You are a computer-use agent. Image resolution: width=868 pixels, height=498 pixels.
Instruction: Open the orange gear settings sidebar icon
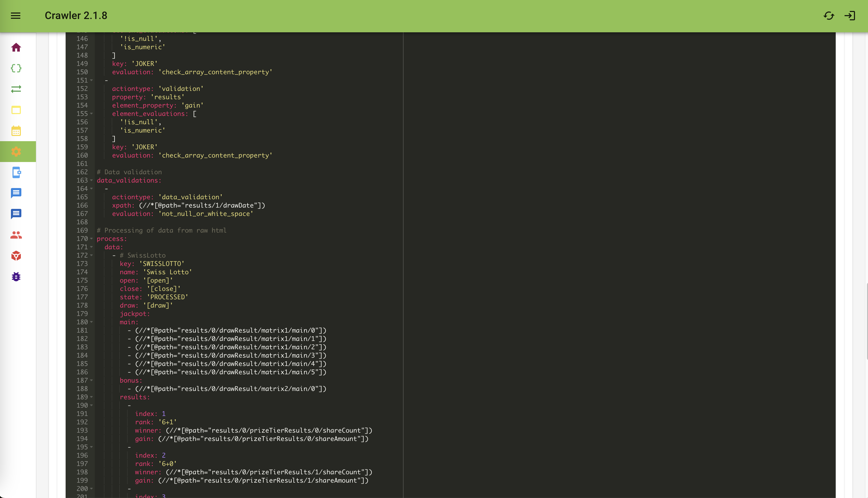pos(16,152)
